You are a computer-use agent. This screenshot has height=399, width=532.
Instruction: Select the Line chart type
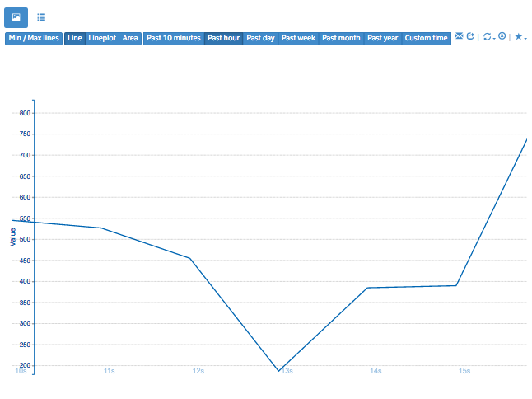pos(75,38)
